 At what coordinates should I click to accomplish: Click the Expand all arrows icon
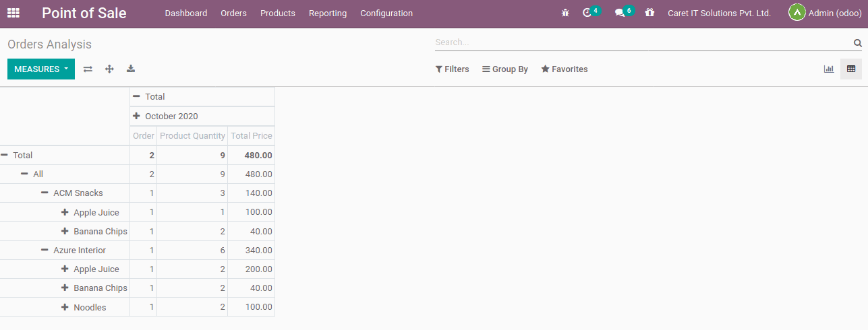109,69
